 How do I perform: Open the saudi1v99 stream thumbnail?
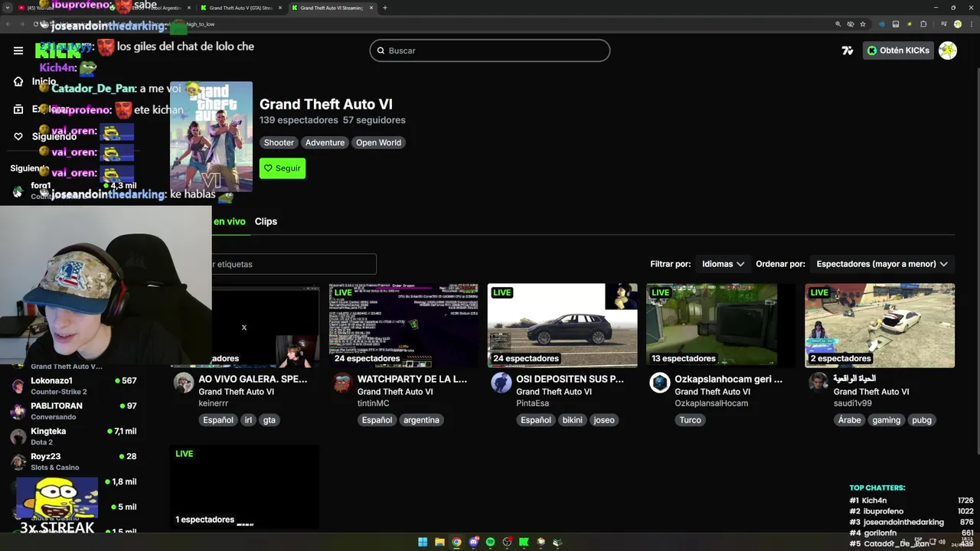pyautogui.click(x=880, y=326)
